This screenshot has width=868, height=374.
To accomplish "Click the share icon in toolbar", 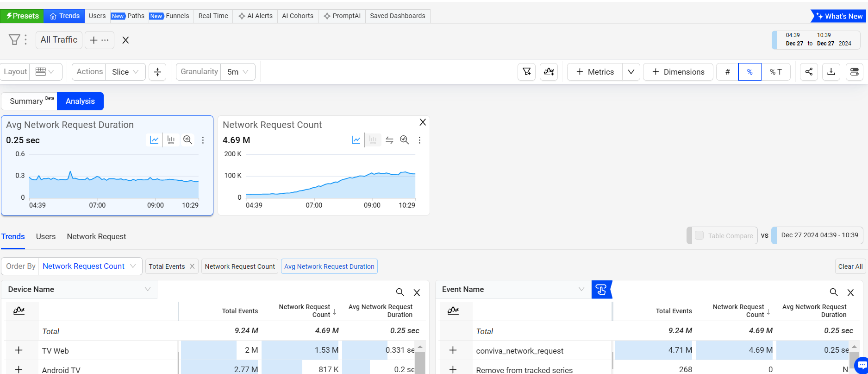I will click(809, 72).
